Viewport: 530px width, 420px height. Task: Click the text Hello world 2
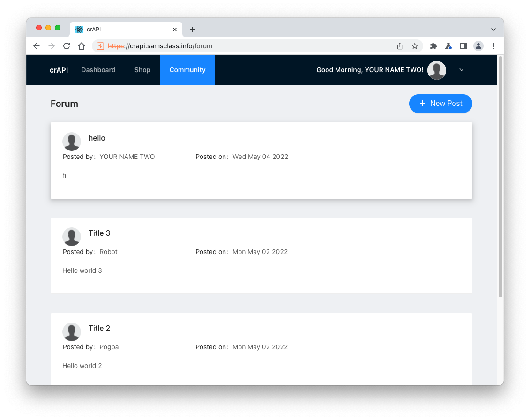point(82,366)
